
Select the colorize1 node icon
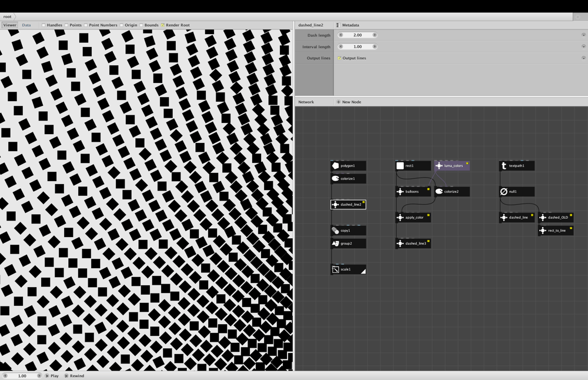tap(335, 179)
